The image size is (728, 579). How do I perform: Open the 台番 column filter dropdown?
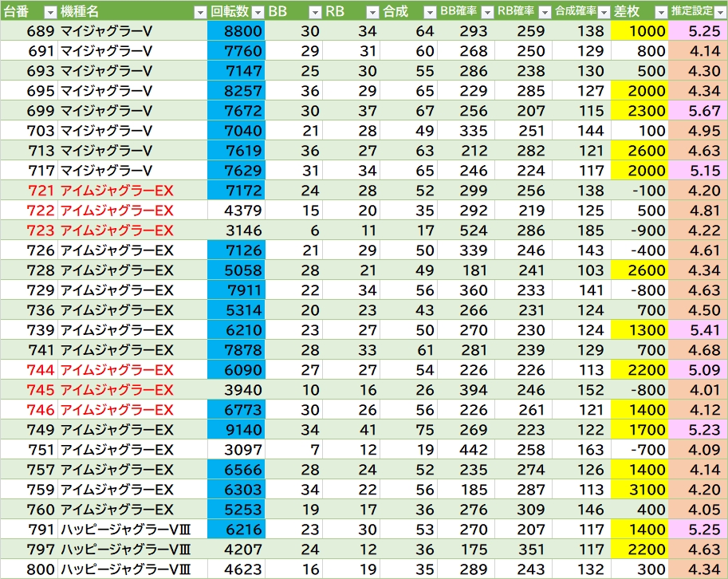[50, 13]
